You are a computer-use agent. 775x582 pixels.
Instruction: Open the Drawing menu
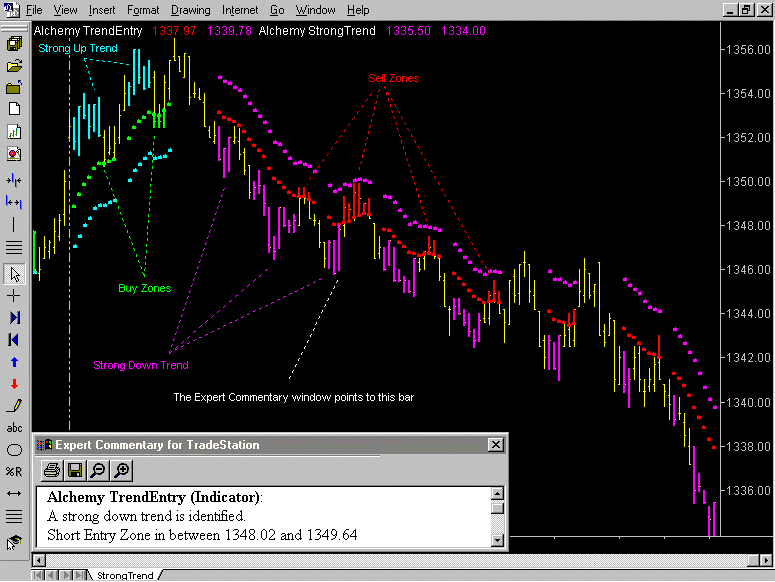[190, 10]
